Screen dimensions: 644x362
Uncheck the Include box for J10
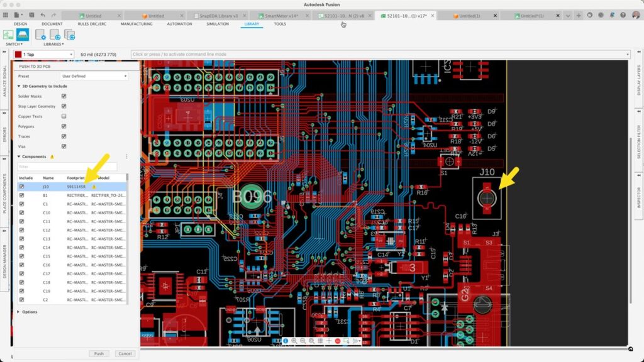click(x=22, y=186)
